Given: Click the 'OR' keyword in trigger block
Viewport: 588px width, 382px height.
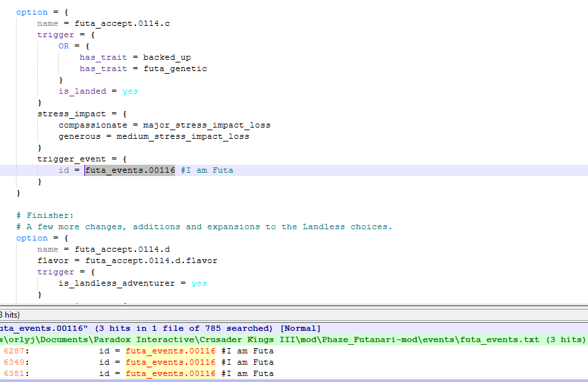Looking at the screenshot, I should click(x=64, y=46).
